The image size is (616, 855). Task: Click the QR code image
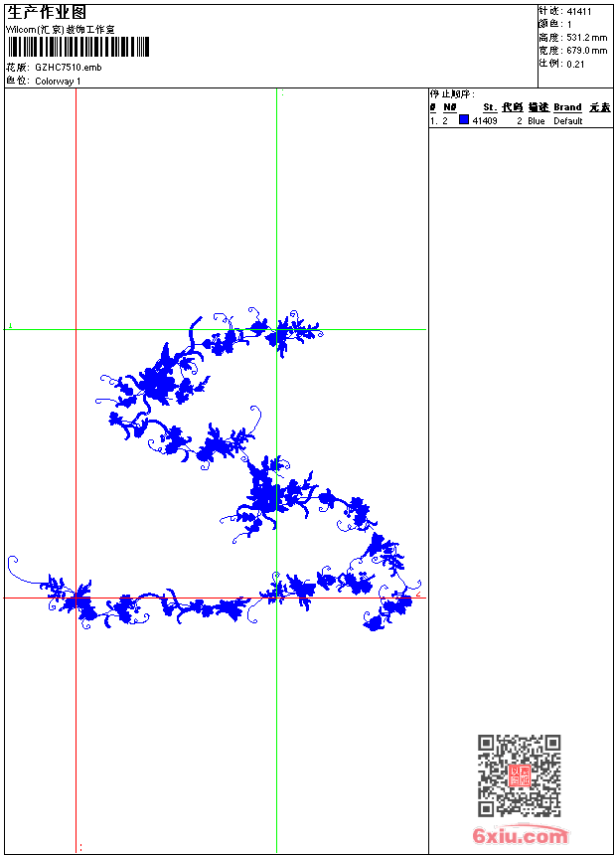click(x=519, y=775)
